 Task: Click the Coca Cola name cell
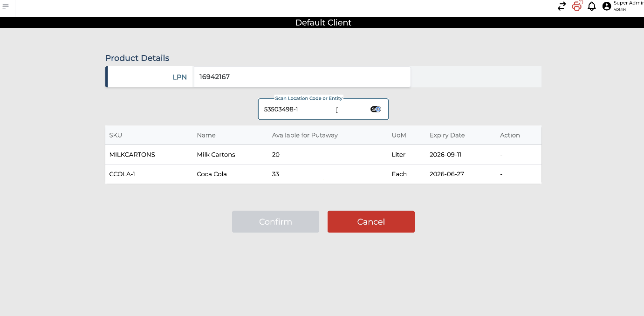click(x=212, y=174)
